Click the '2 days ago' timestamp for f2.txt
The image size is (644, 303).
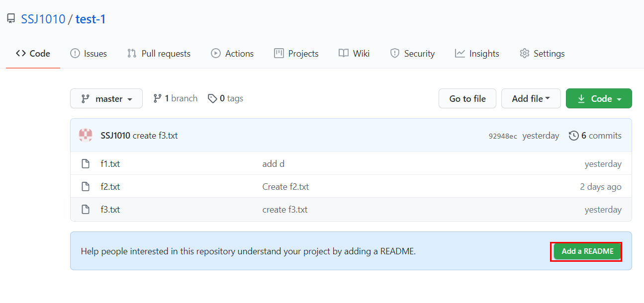click(601, 187)
